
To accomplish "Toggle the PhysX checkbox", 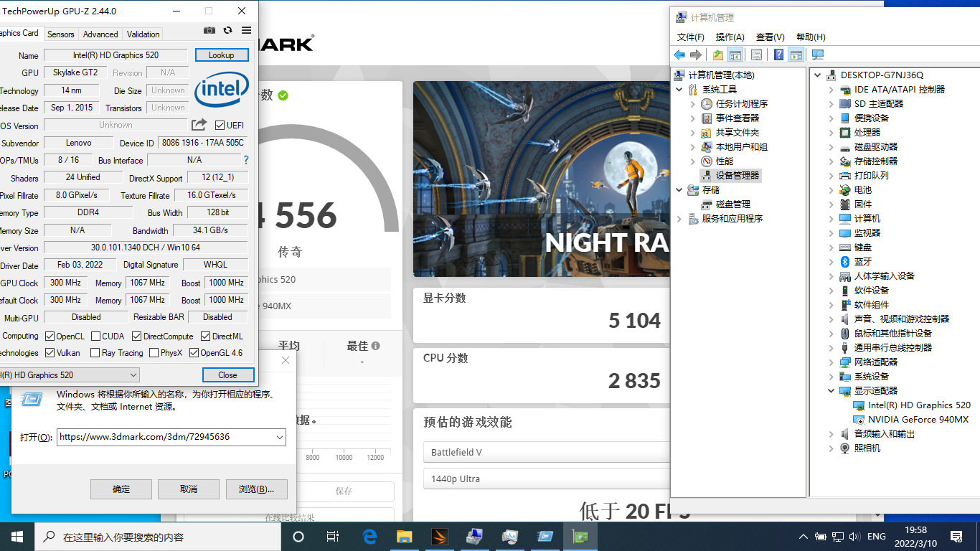I will pyautogui.click(x=154, y=353).
